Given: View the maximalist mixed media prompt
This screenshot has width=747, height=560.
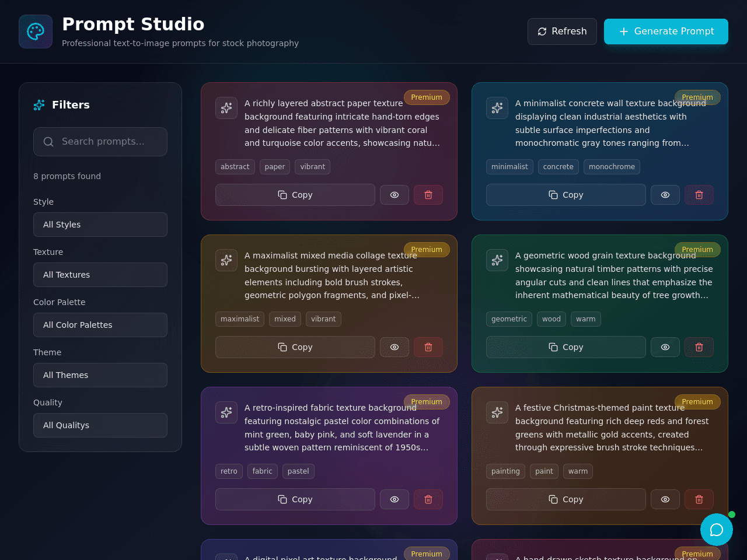Looking at the screenshot, I should click(395, 347).
